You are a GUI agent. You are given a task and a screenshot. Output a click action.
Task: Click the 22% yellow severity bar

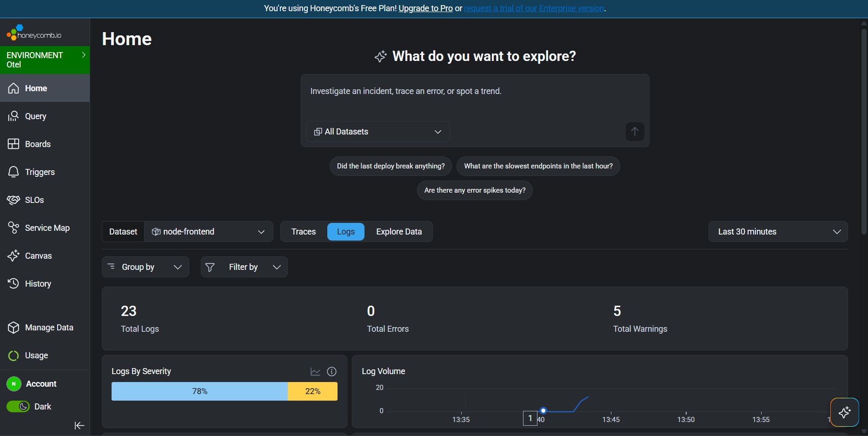click(312, 391)
